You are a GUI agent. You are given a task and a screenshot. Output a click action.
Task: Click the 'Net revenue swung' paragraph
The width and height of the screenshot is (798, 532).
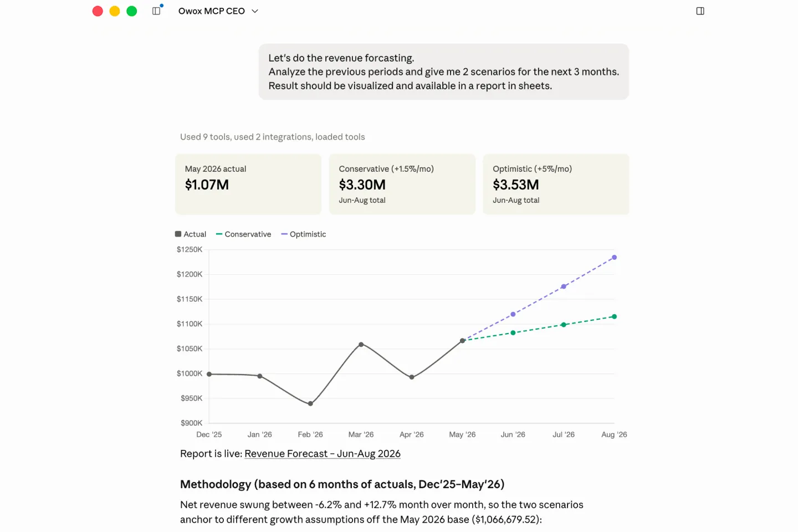382,512
